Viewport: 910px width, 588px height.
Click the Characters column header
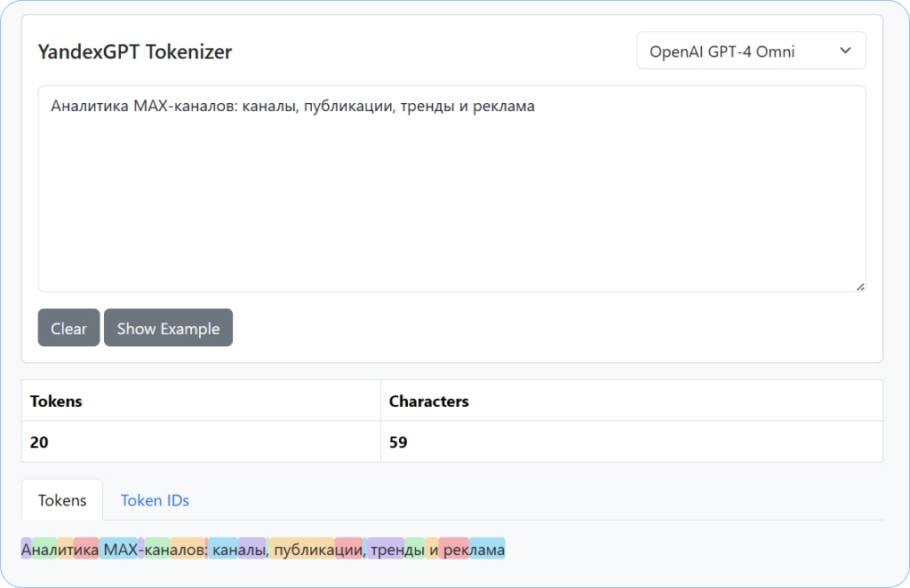(429, 401)
